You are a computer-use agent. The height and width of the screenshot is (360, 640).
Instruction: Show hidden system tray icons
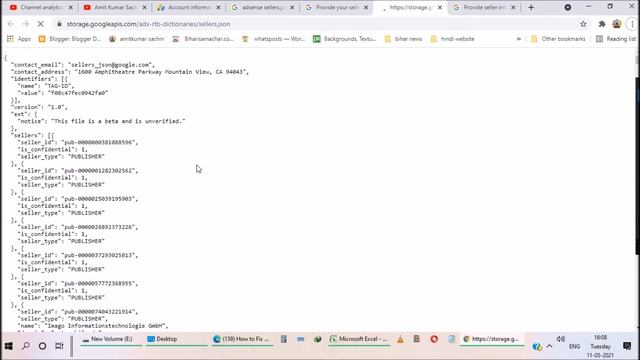pyautogui.click(x=549, y=346)
